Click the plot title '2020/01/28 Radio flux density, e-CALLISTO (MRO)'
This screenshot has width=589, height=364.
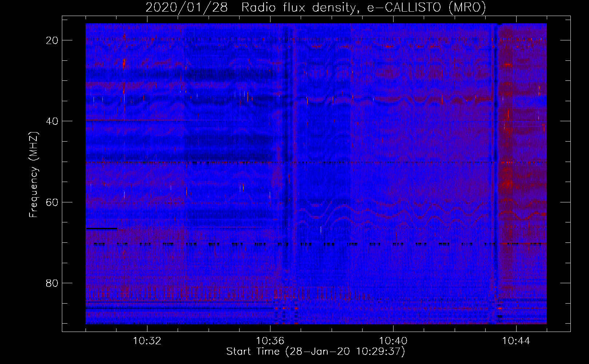click(x=316, y=7)
